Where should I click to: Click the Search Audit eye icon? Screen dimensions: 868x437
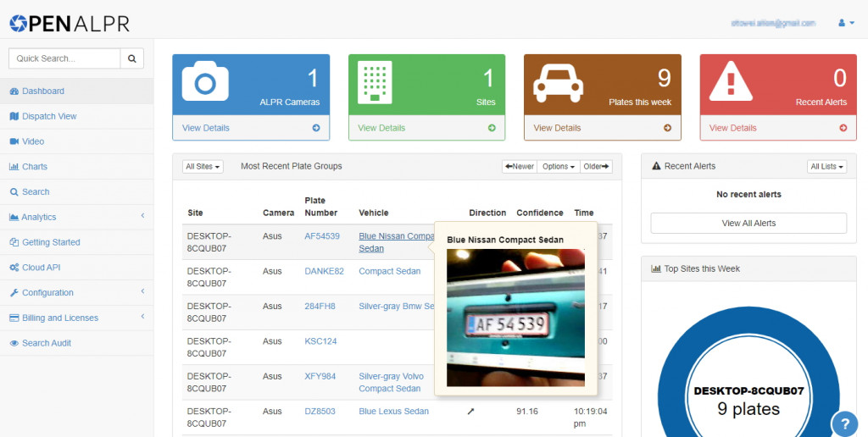click(14, 343)
